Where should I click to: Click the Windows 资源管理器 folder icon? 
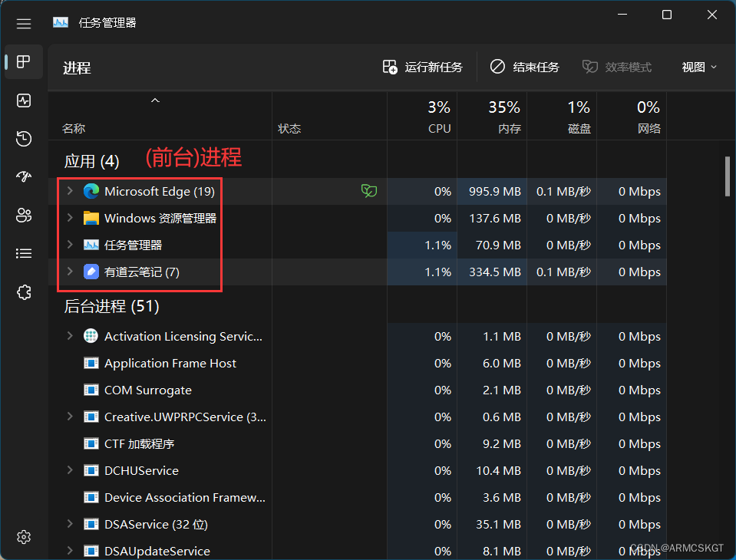tap(91, 218)
